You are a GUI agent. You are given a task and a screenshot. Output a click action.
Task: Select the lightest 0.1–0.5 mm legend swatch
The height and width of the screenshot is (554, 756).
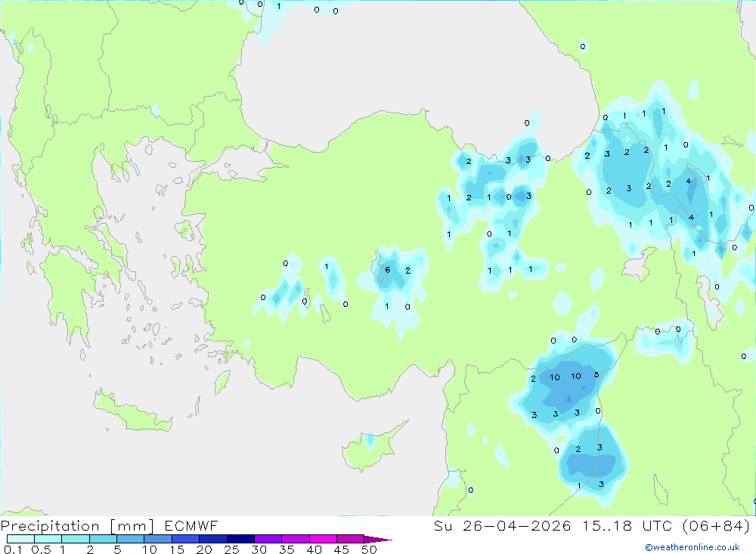pos(20,539)
